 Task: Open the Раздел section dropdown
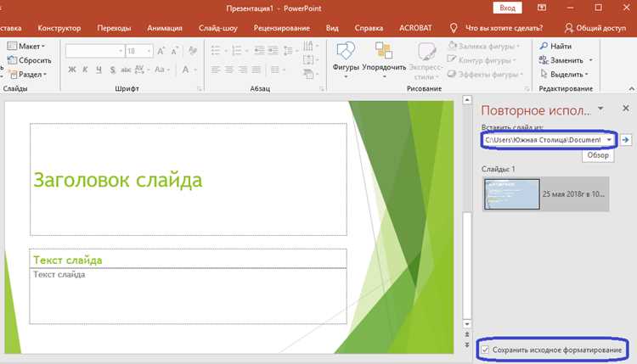[28, 75]
